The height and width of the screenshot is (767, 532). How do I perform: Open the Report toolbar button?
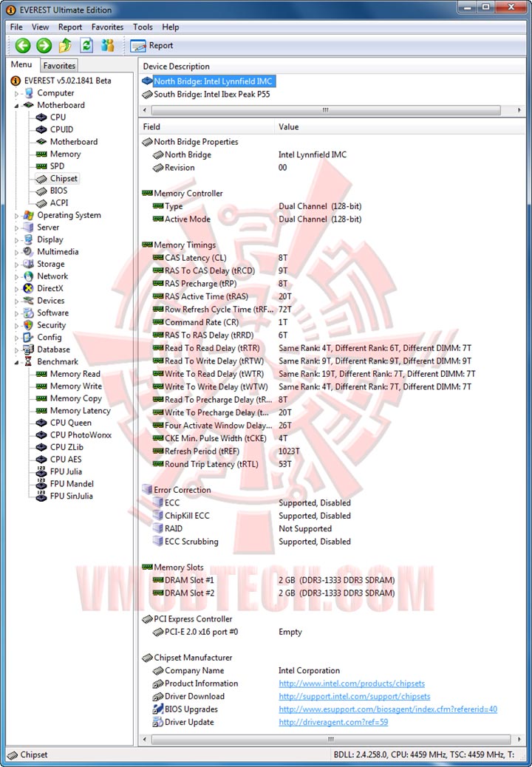152,46
